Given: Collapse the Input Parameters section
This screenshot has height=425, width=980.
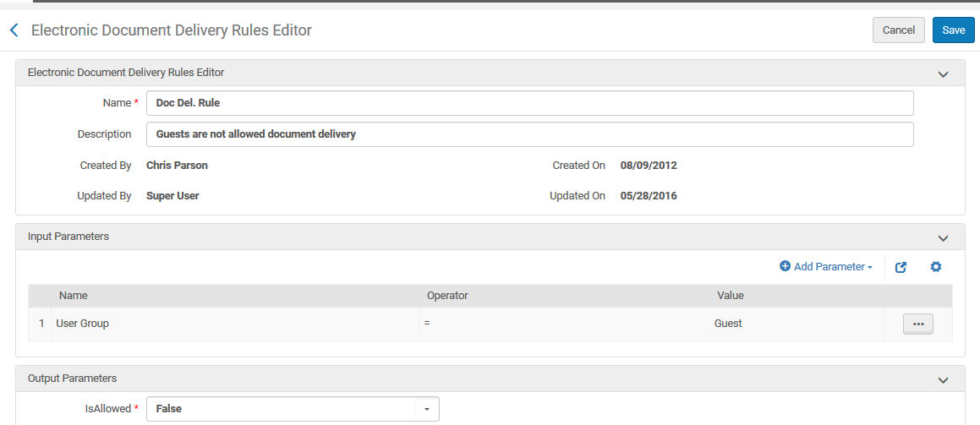Looking at the screenshot, I should coord(943,237).
